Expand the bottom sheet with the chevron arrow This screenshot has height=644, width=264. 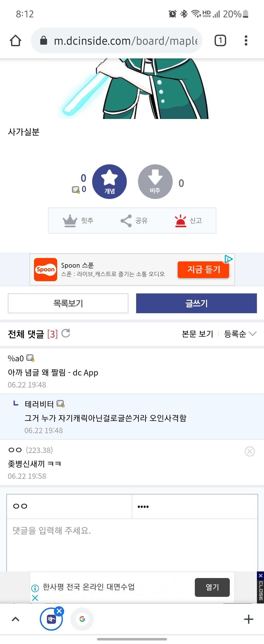[x=16, y=619]
